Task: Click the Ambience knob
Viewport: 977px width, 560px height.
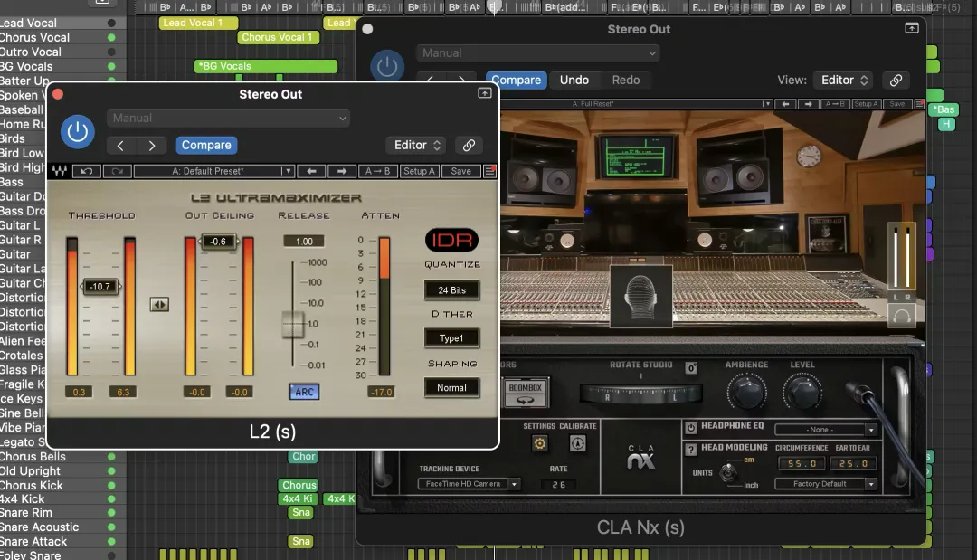Action: 746,392
